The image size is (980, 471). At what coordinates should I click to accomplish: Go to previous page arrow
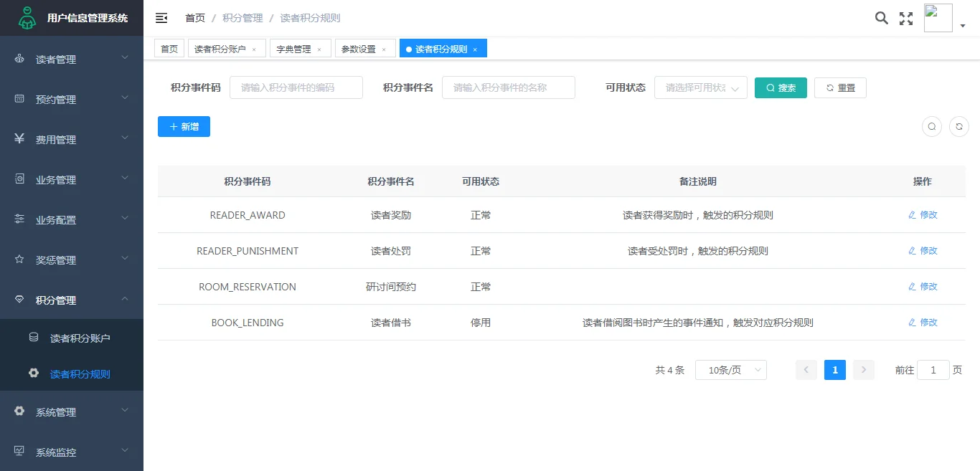tap(806, 370)
